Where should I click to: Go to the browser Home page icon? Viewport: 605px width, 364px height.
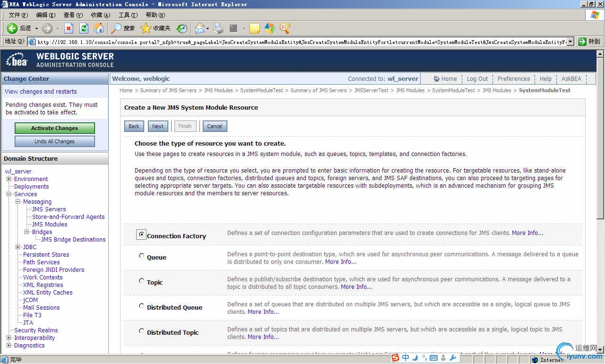(x=99, y=28)
